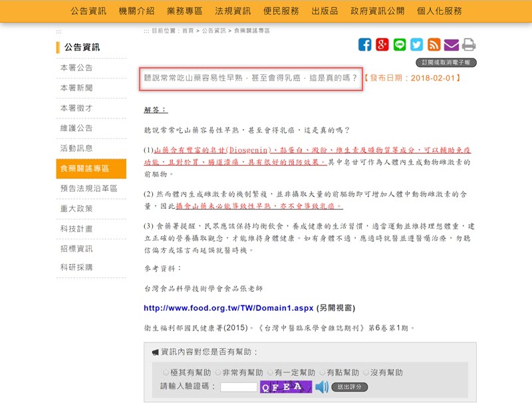Screen dimensions: 532x405
Task: Open the 出版品 top menu
Action: click(x=325, y=11)
